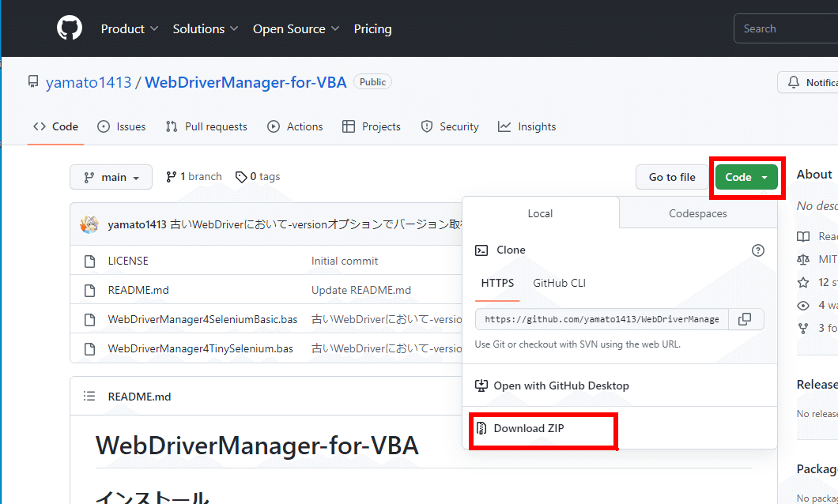Click the Go to file button

coord(672,177)
